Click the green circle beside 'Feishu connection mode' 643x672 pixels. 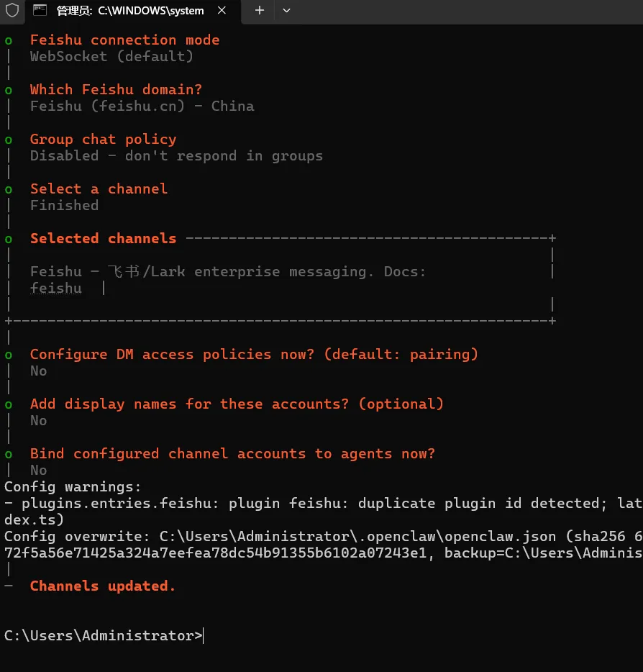[x=9, y=41]
